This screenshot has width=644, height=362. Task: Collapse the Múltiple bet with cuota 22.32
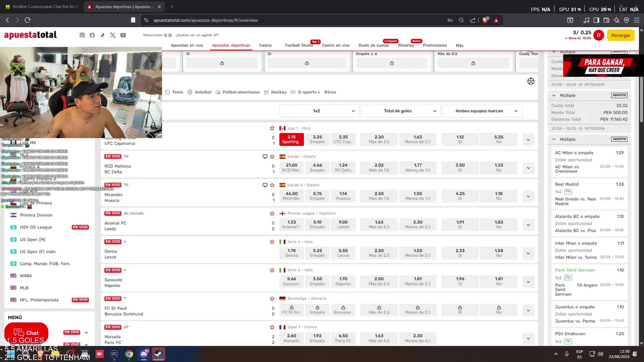point(554,96)
